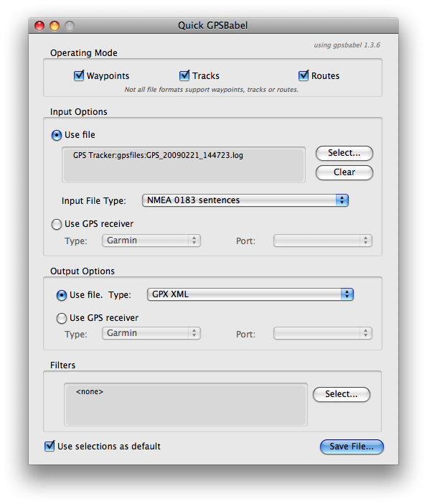
Task: Expand input Garmin receiver type dropdown
Action: tap(151, 241)
